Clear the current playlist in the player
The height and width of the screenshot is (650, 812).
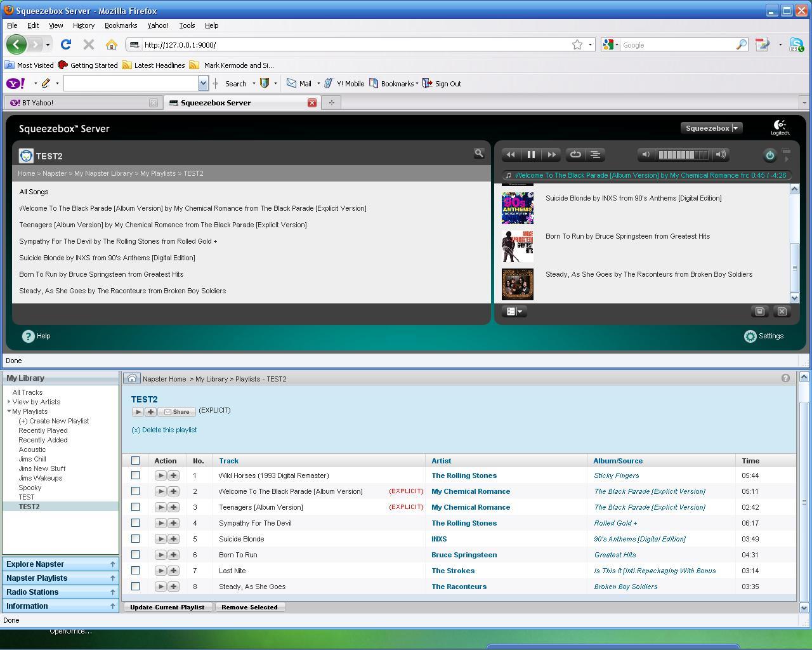[782, 311]
